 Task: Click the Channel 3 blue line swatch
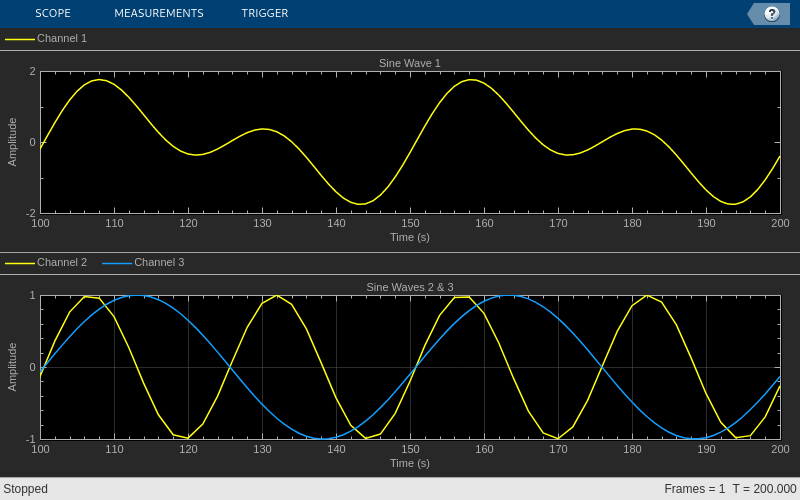117,263
